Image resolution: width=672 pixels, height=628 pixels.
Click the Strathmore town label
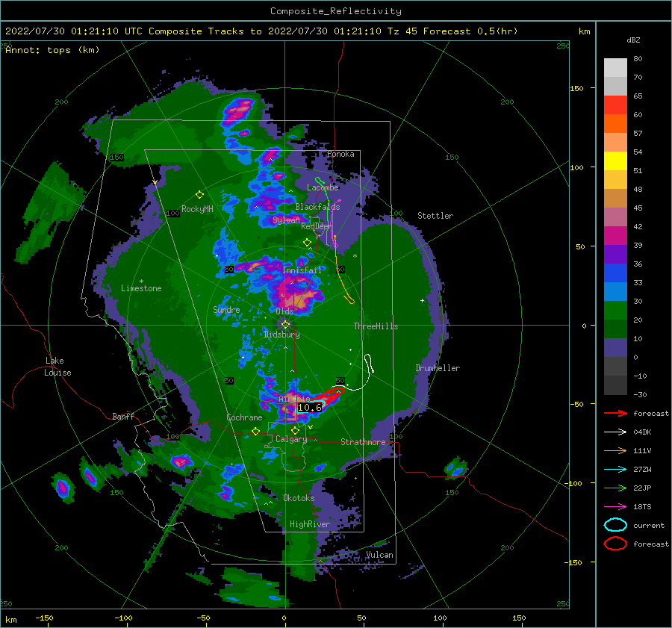[x=363, y=442]
